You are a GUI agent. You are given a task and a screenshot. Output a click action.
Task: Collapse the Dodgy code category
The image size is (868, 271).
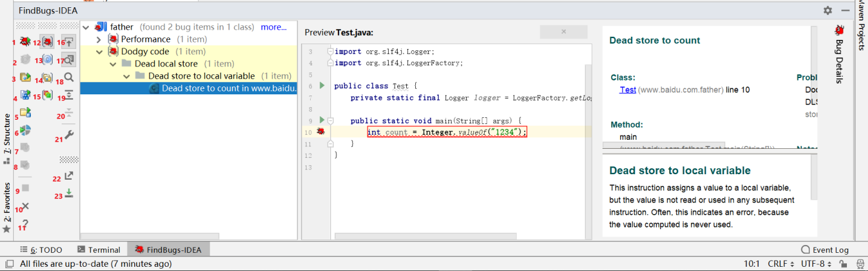(100, 51)
